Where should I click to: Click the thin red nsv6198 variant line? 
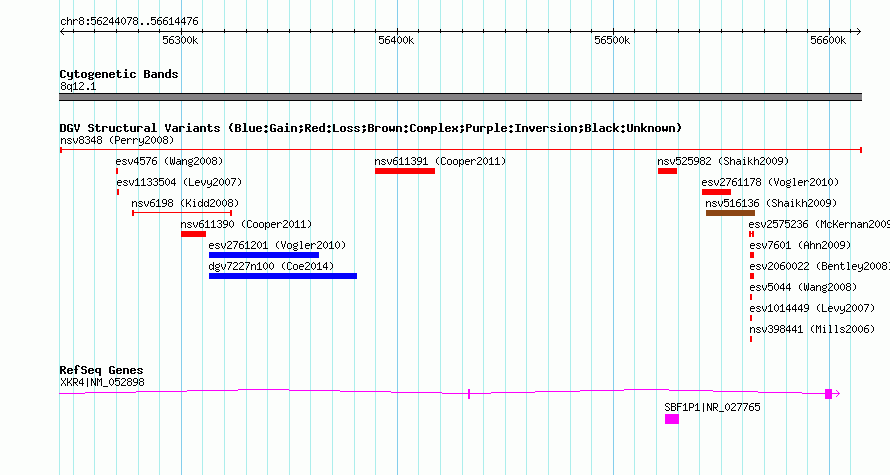tap(182, 213)
